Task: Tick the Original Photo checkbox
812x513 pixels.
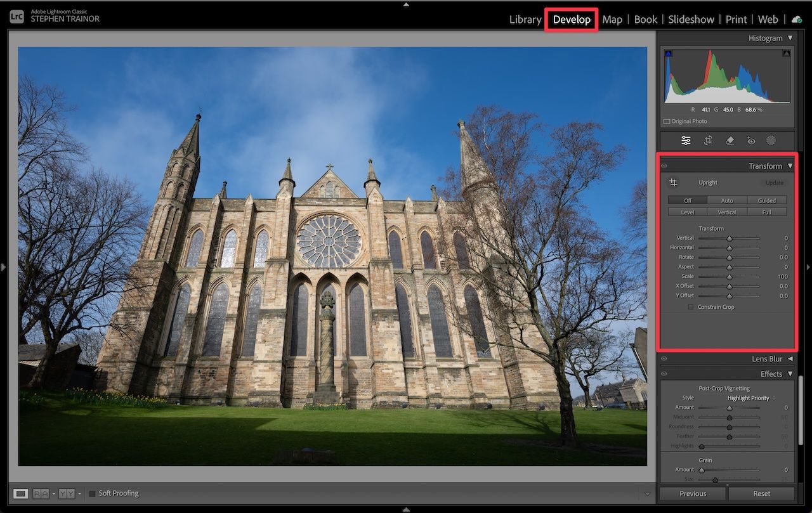Action: (x=667, y=121)
